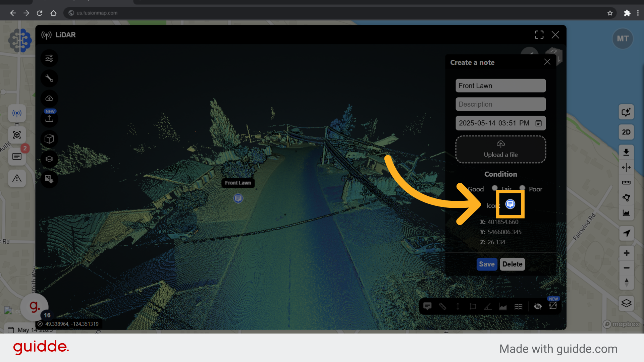Open the 3D object scan map tool
This screenshot has height=362, width=644.
(17, 135)
